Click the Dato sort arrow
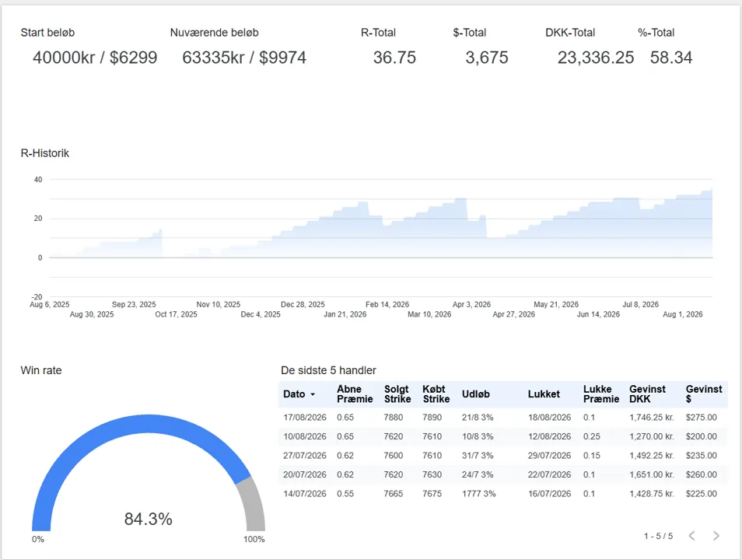 (x=313, y=394)
